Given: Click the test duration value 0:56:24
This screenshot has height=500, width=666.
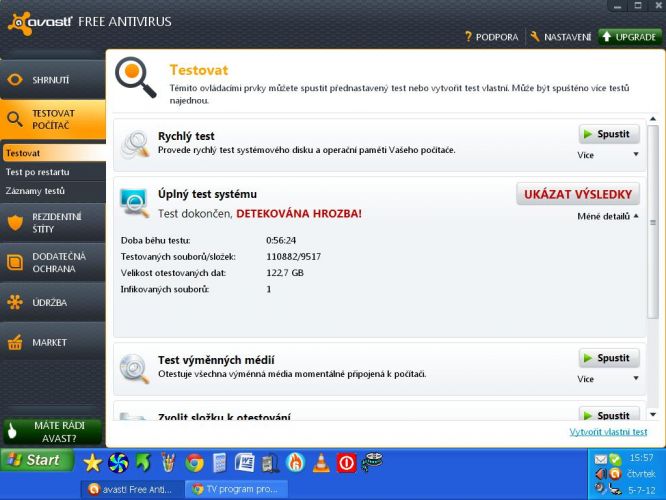Looking at the screenshot, I should tap(281, 240).
